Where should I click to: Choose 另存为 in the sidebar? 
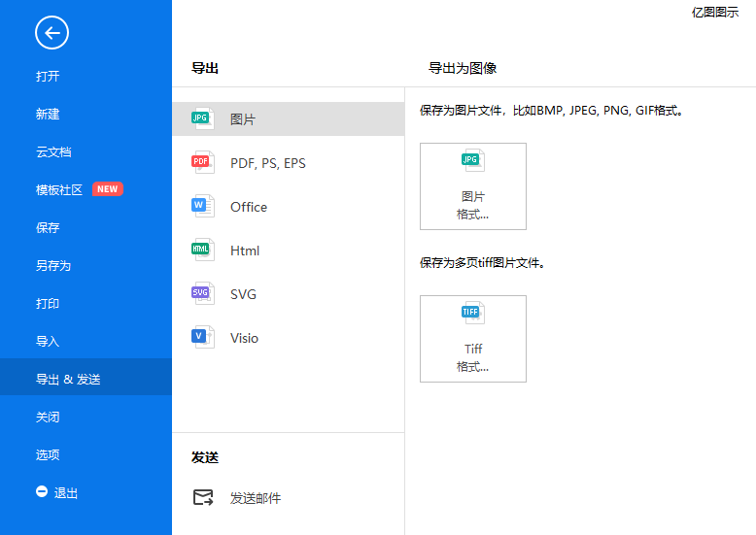(53, 266)
